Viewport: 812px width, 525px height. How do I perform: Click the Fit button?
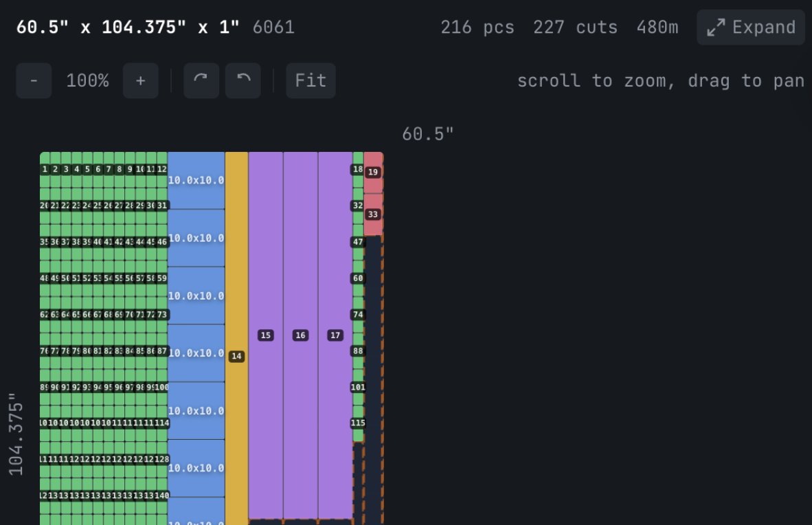[x=311, y=80]
